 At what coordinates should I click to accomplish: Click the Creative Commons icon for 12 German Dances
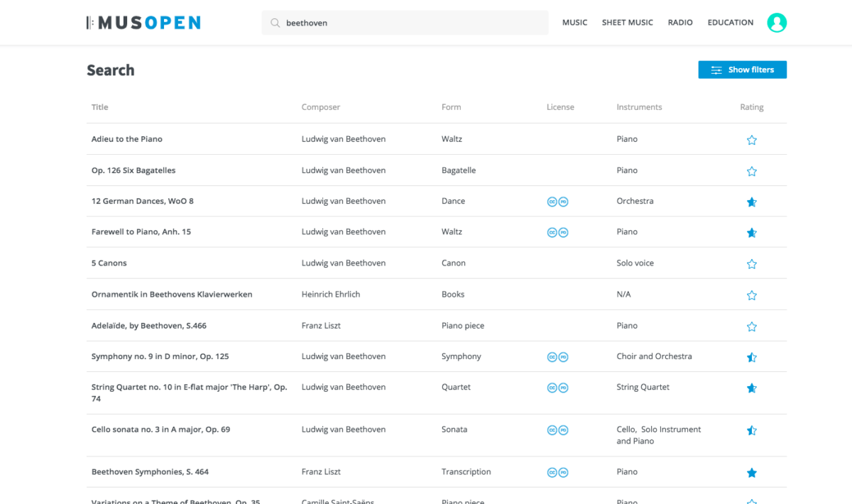[x=552, y=202]
